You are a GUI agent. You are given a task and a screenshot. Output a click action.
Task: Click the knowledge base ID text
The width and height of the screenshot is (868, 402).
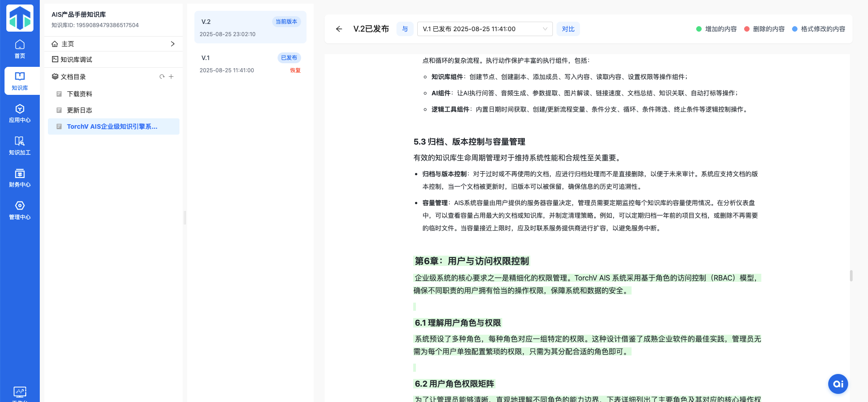(x=95, y=25)
